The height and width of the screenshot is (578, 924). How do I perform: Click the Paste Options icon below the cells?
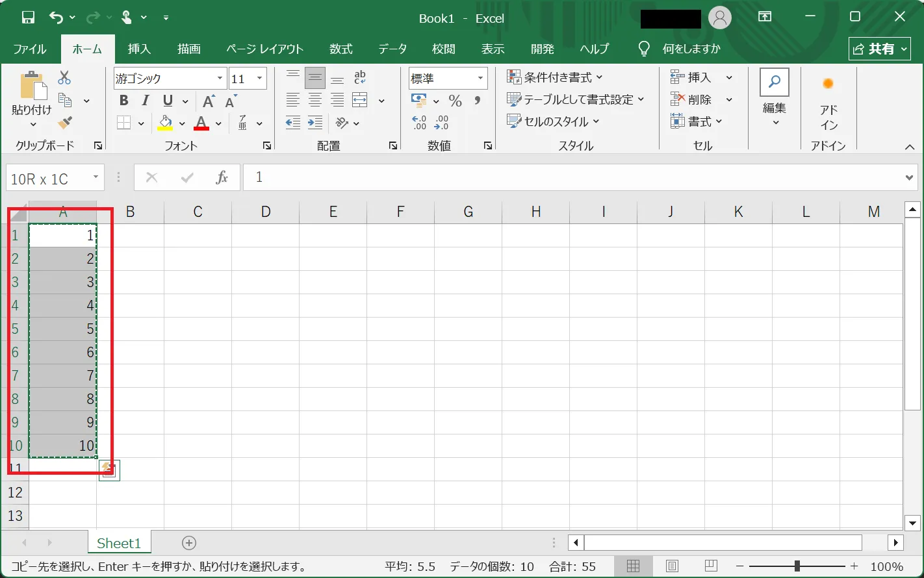[109, 470]
